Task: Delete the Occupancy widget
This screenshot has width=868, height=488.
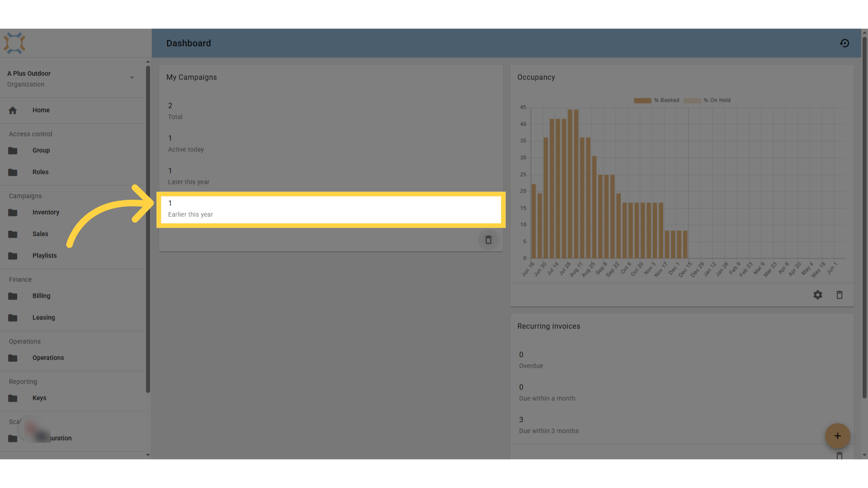Action: pyautogui.click(x=840, y=295)
